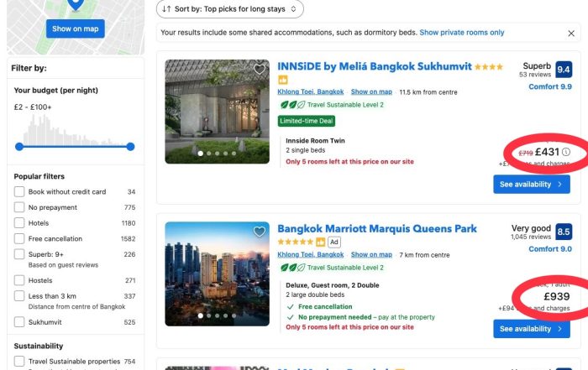The height and width of the screenshot is (370, 588).
Task: Click the preferred partner badge beside Marriott stars
Action: click(x=320, y=242)
